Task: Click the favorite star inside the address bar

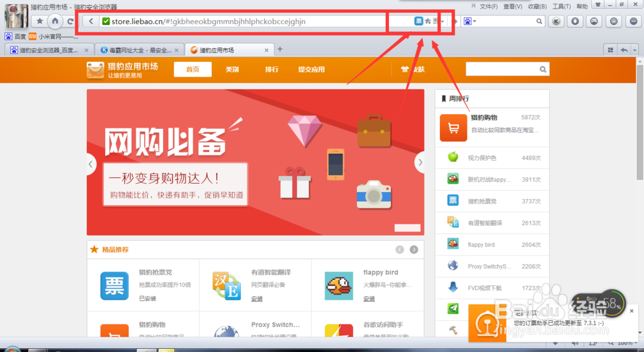Action: [428, 21]
